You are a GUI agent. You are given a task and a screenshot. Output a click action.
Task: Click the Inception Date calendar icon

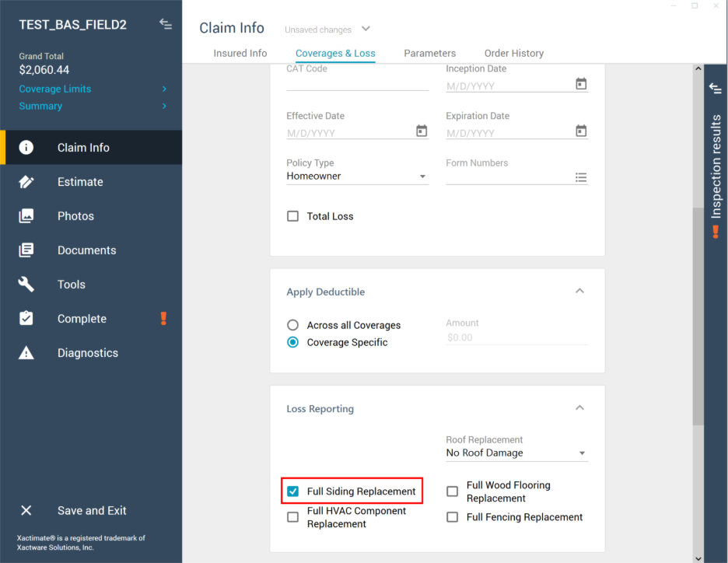coord(581,84)
